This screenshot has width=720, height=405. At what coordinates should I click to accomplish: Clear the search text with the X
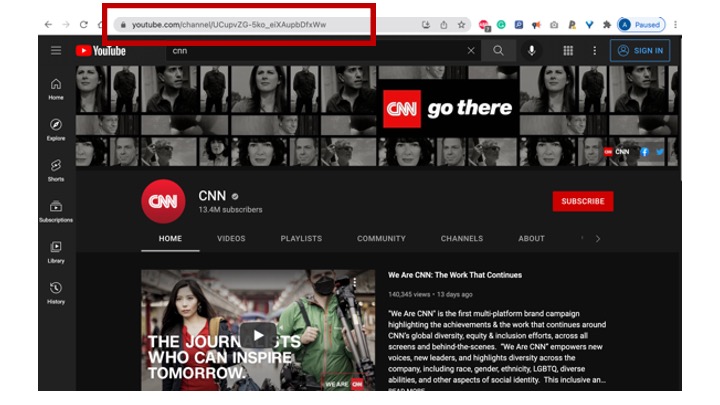point(471,51)
